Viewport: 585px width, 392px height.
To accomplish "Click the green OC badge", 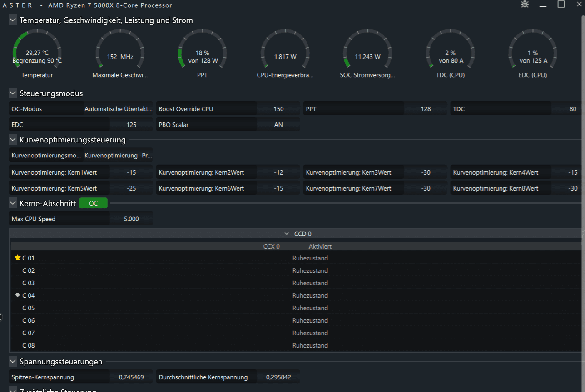I will [93, 203].
